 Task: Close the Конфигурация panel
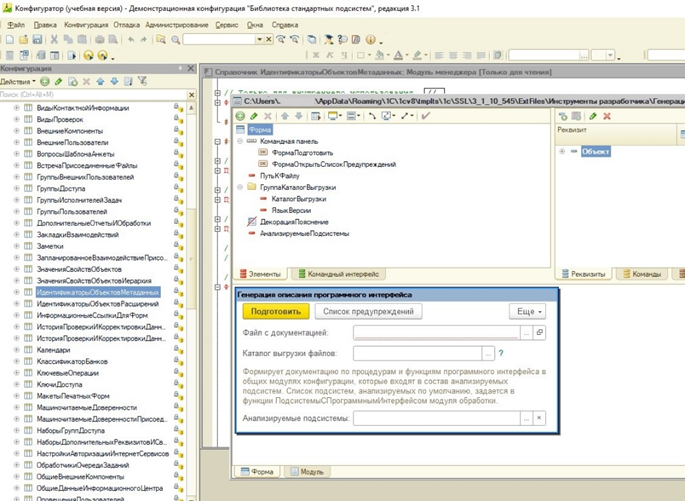coord(190,68)
